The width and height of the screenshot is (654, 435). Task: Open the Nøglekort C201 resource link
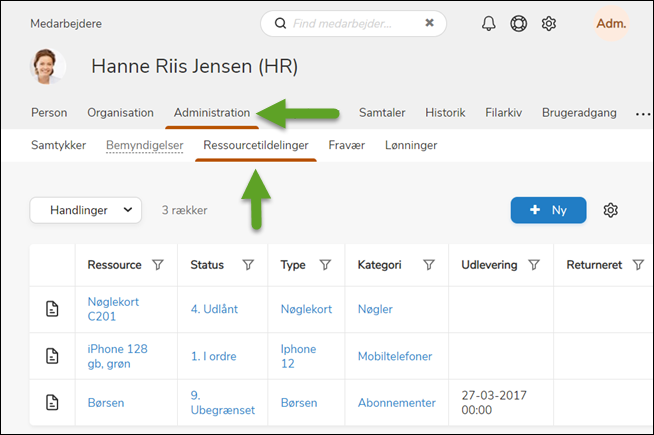113,310
